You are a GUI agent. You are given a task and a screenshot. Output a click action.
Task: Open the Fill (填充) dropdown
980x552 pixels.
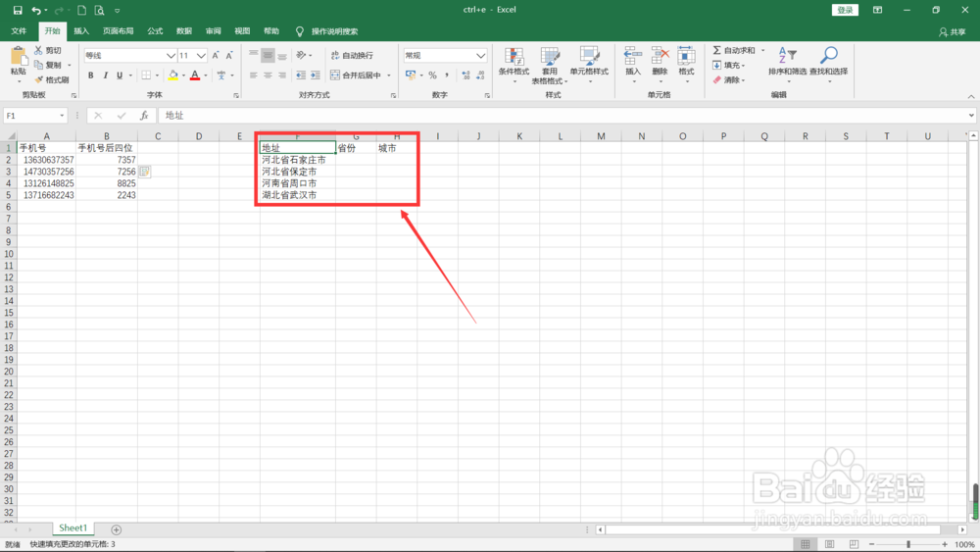click(x=729, y=65)
